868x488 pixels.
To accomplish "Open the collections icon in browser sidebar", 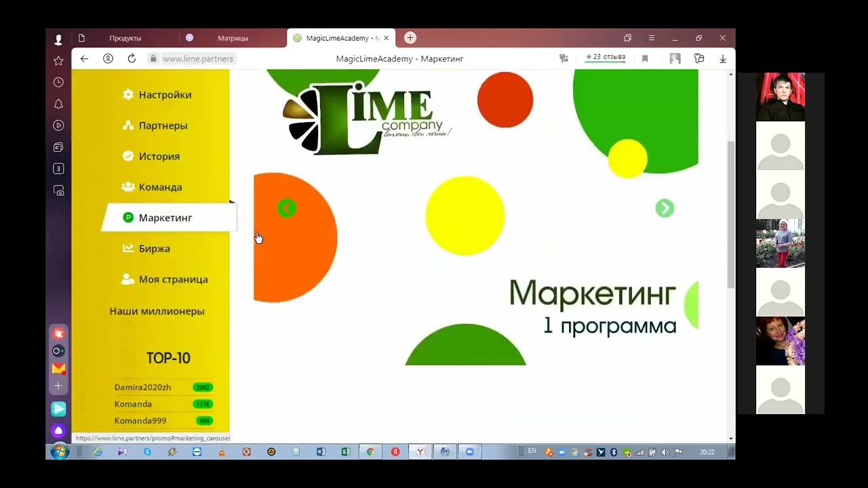I will (x=58, y=147).
